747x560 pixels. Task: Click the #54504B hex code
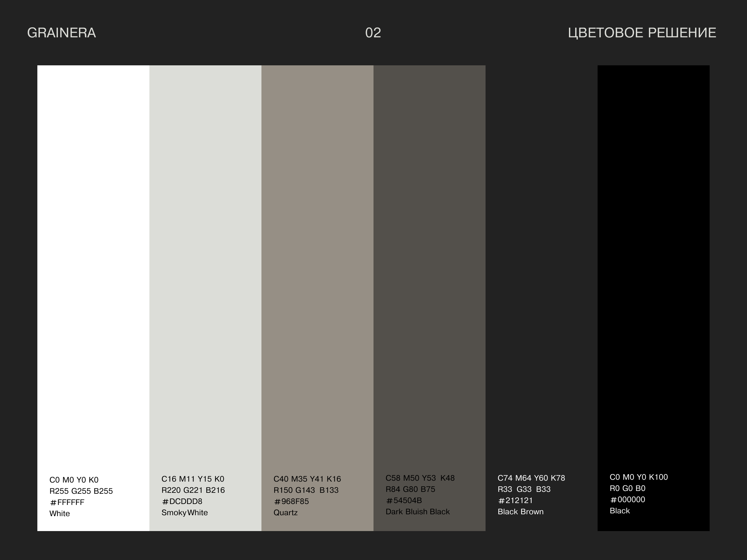point(404,500)
